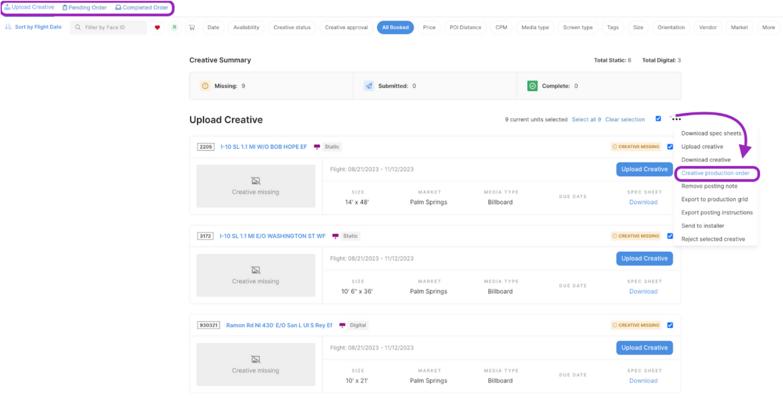Choose Download creative from the menu

coord(706,160)
